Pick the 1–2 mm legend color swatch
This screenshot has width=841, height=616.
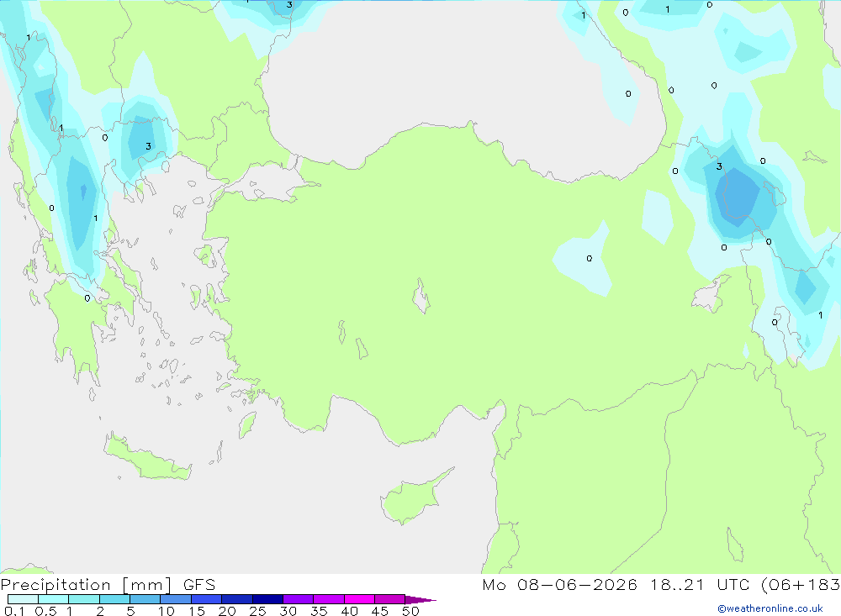[x=84, y=599]
